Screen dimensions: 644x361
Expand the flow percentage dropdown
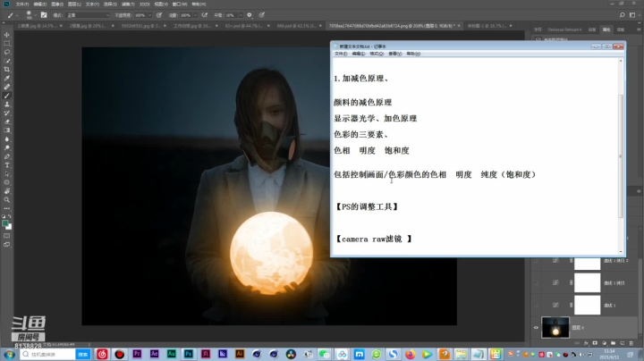[195, 15]
